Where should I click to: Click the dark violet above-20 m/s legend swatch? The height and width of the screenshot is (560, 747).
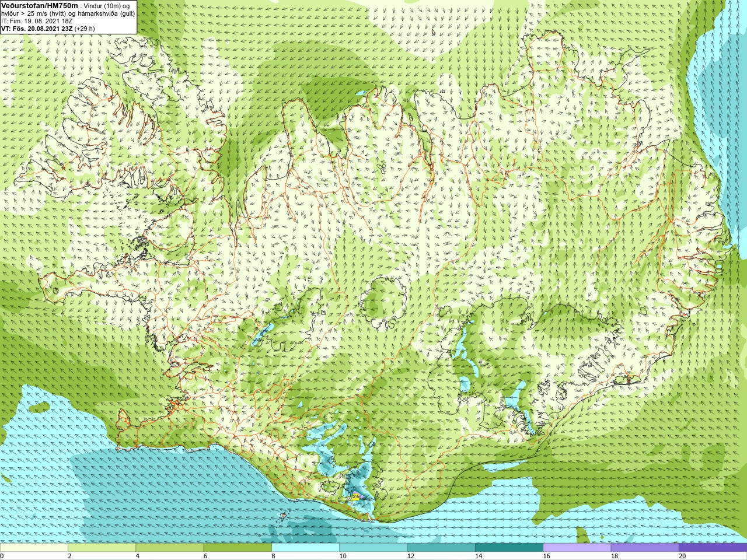coord(712,548)
